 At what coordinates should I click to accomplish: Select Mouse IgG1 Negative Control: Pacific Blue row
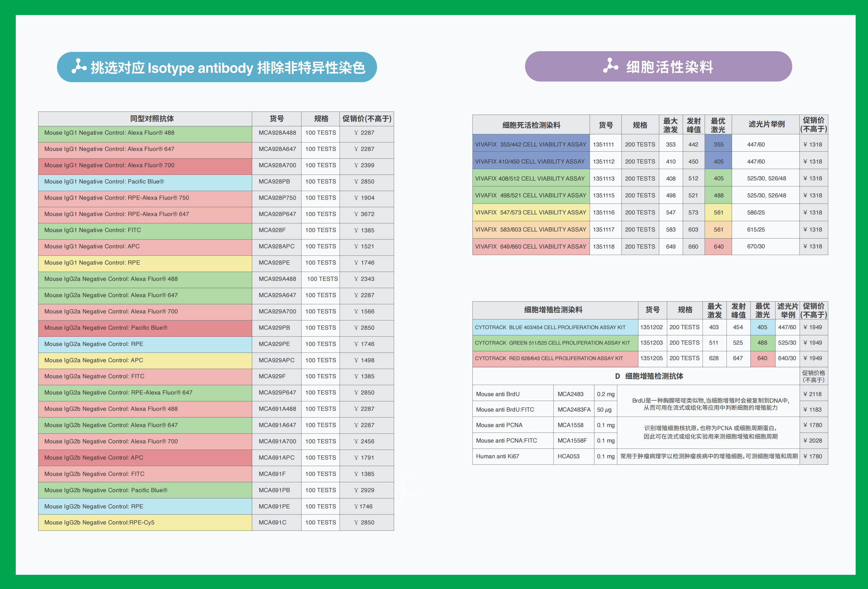click(104, 182)
